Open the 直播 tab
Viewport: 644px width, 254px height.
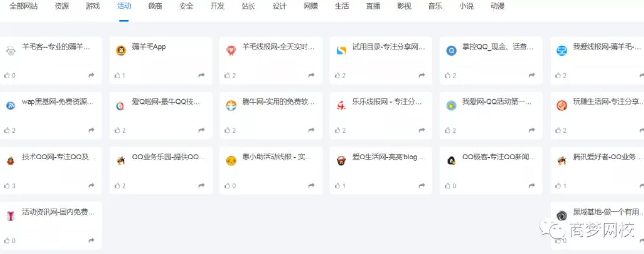(x=373, y=6)
